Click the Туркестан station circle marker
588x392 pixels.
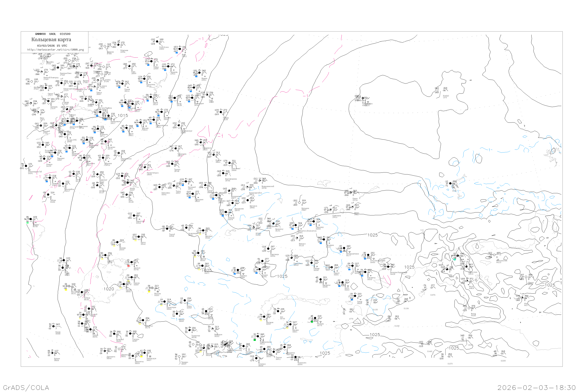coord(190,330)
